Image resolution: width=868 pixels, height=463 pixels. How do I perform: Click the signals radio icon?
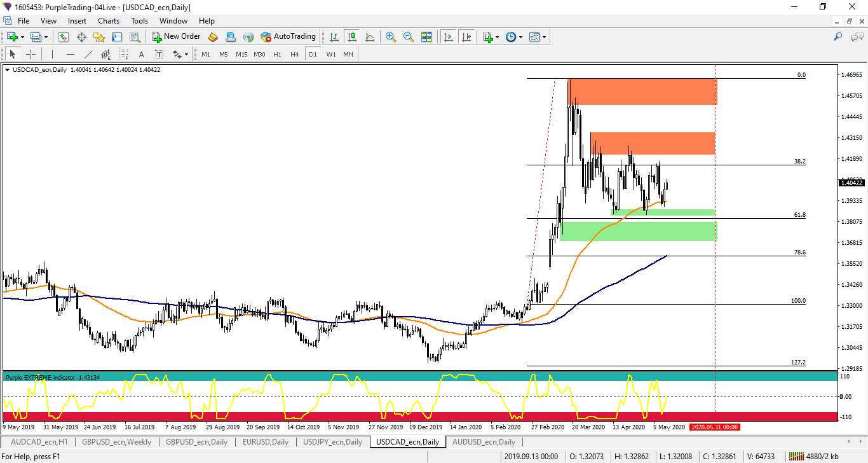pyautogui.click(x=248, y=37)
